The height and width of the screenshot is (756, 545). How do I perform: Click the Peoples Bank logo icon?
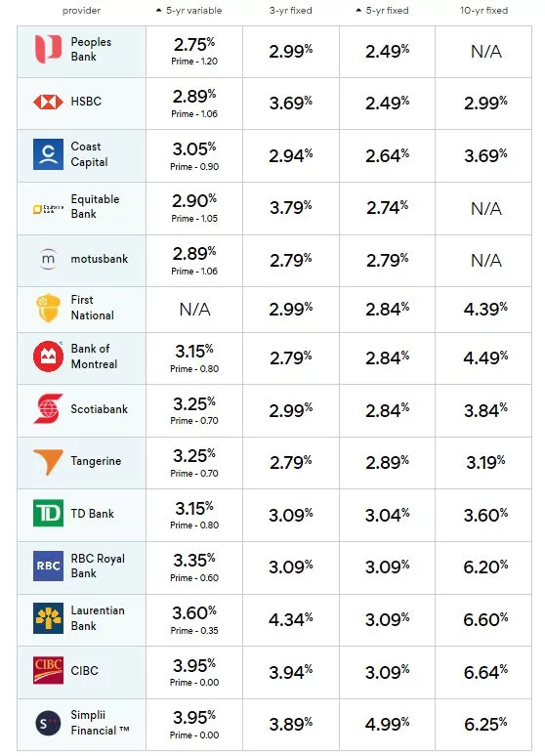coord(48,49)
